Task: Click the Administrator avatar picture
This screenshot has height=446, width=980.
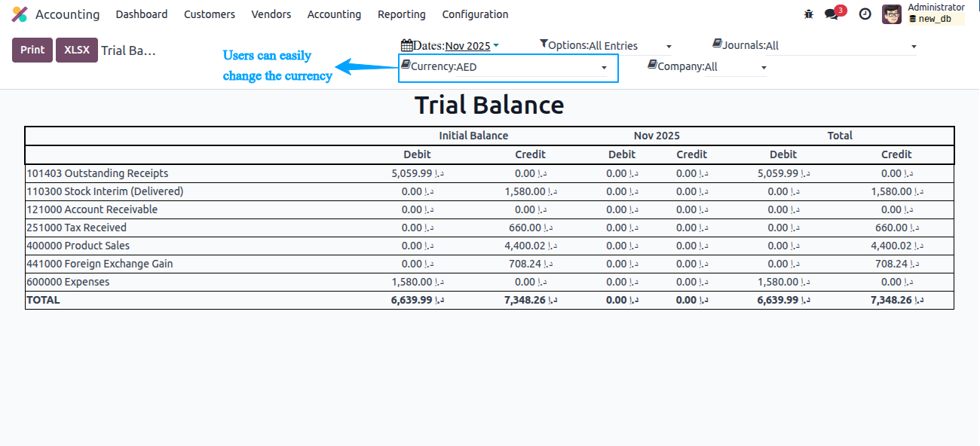Action: [892, 14]
